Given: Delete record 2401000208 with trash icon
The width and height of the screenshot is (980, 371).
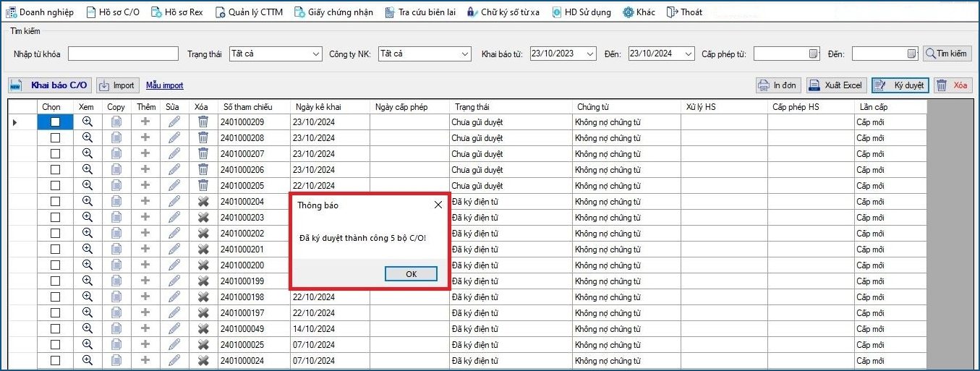Looking at the screenshot, I should [x=203, y=137].
